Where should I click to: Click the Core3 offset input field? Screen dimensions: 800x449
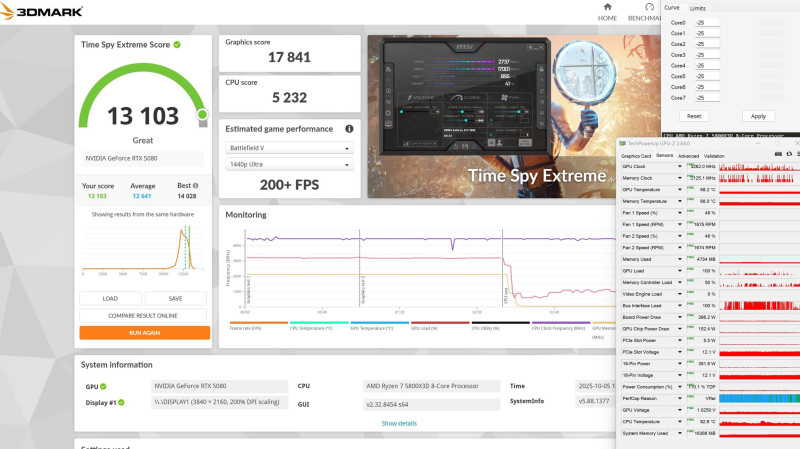coord(707,55)
